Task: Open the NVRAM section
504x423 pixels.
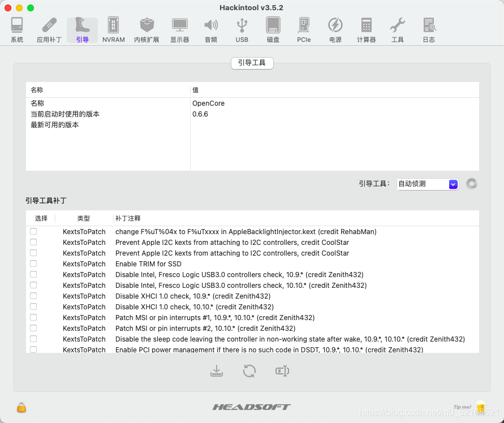Action: (x=114, y=30)
